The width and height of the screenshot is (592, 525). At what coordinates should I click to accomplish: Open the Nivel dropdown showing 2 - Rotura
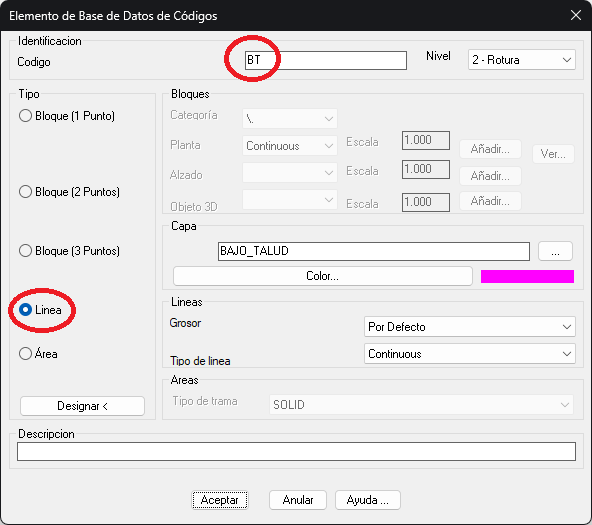[522, 60]
